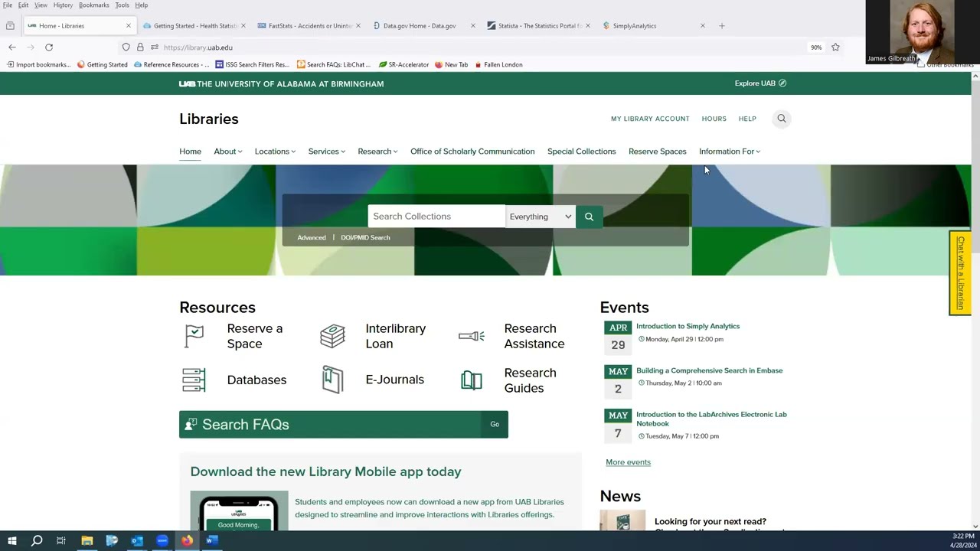Click the Firefox icon on the taskbar

pos(187,541)
